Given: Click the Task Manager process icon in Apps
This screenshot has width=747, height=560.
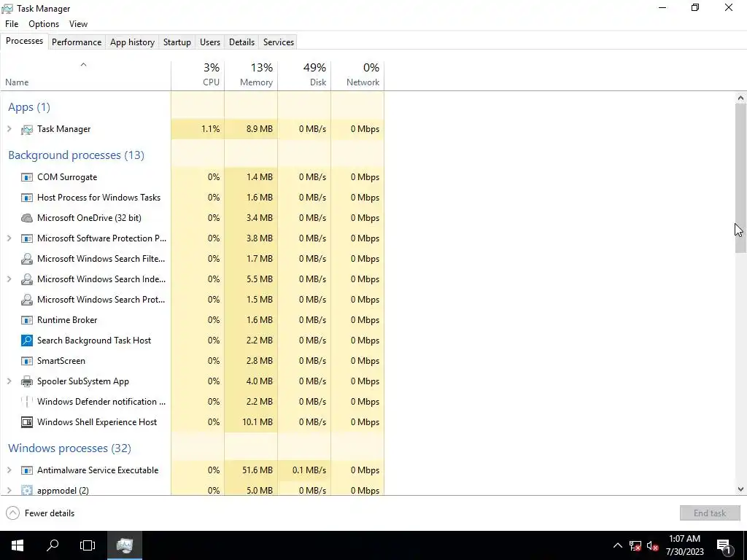Looking at the screenshot, I should 27,129.
